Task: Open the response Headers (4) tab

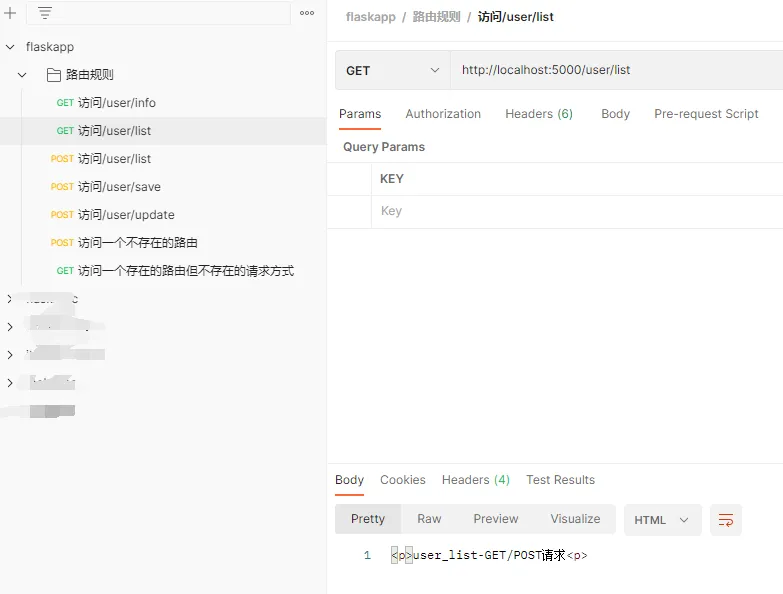Action: tap(475, 480)
